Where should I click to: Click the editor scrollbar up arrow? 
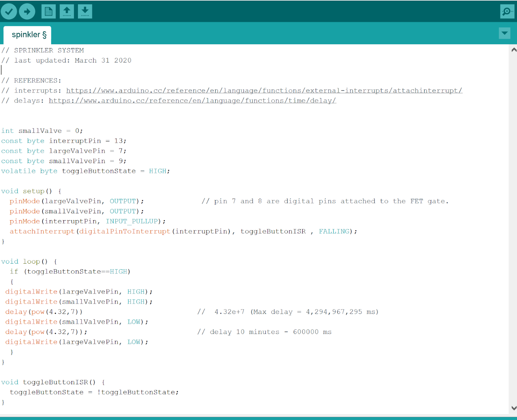[514, 50]
